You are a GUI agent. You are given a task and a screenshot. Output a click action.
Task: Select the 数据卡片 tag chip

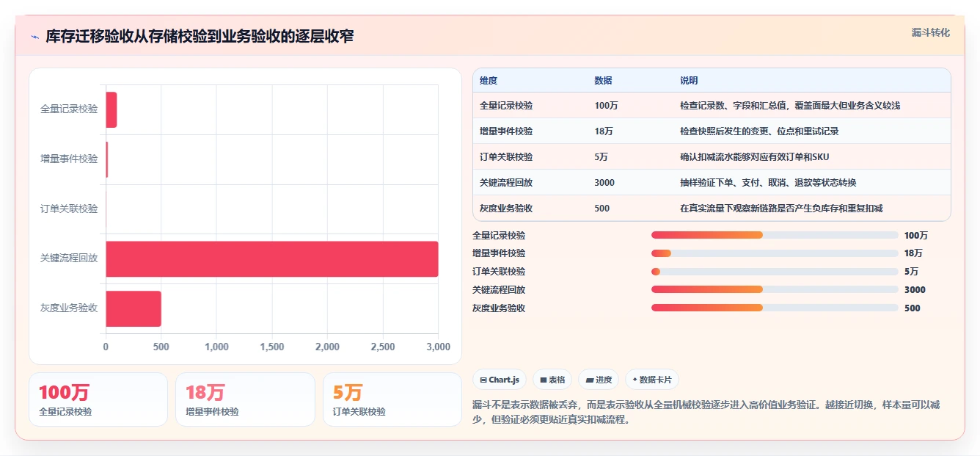652,380
